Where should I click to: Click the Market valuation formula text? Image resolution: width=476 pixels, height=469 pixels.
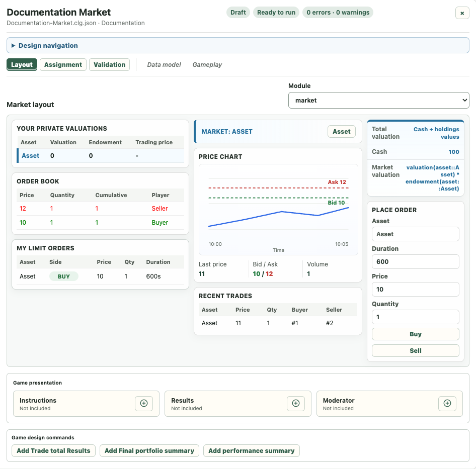432,178
